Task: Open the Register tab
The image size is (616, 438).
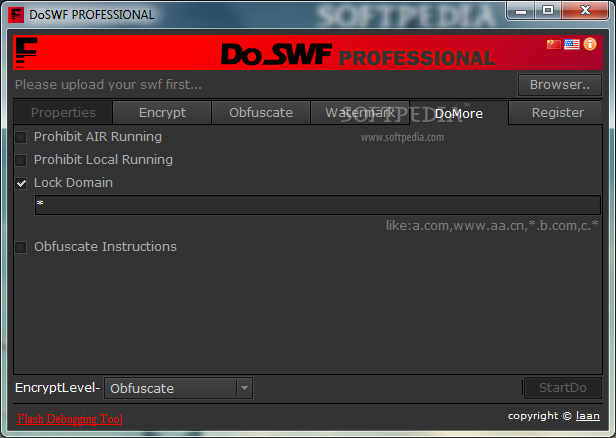Action: point(557,113)
